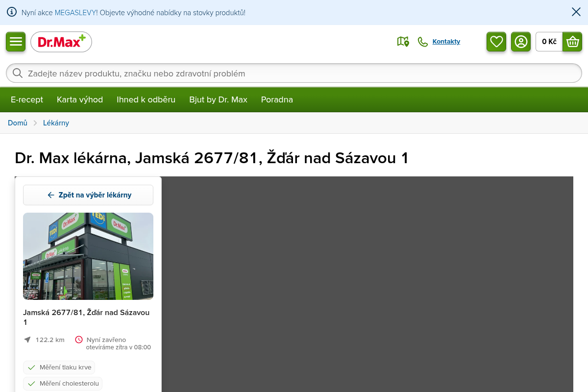Open the Kontakty link
This screenshot has height=392, width=588.
click(x=446, y=42)
